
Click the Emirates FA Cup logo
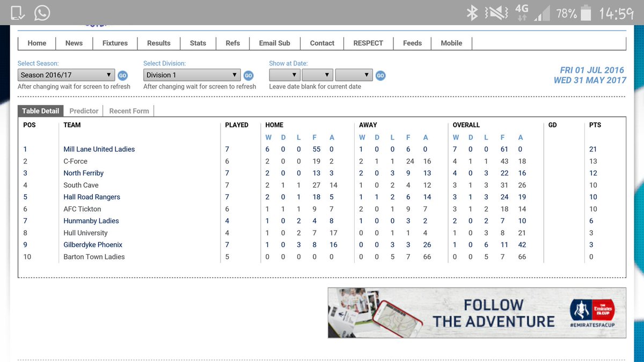tap(592, 310)
